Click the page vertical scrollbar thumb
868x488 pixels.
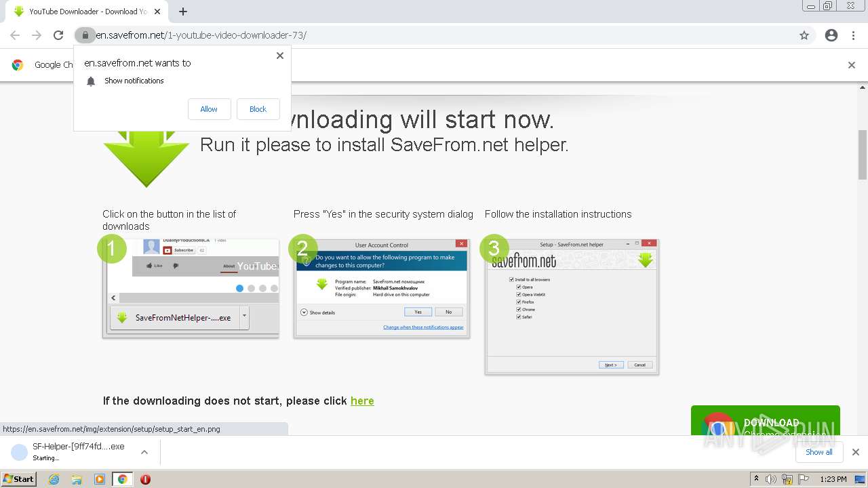pyautogui.click(x=862, y=155)
